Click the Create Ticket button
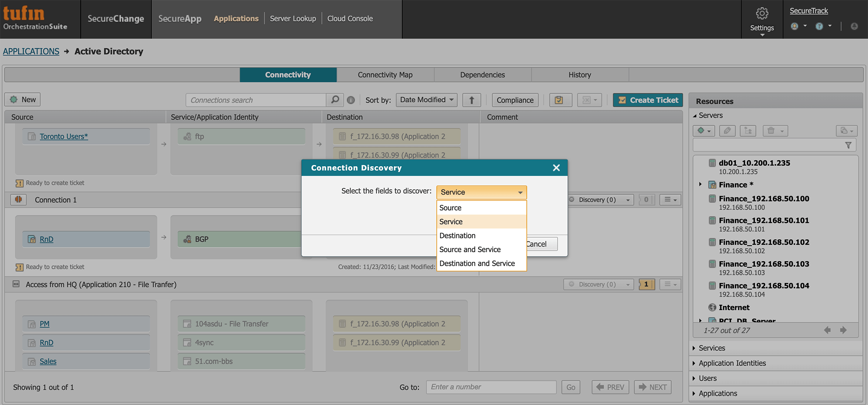This screenshot has height=405, width=868. (x=648, y=100)
